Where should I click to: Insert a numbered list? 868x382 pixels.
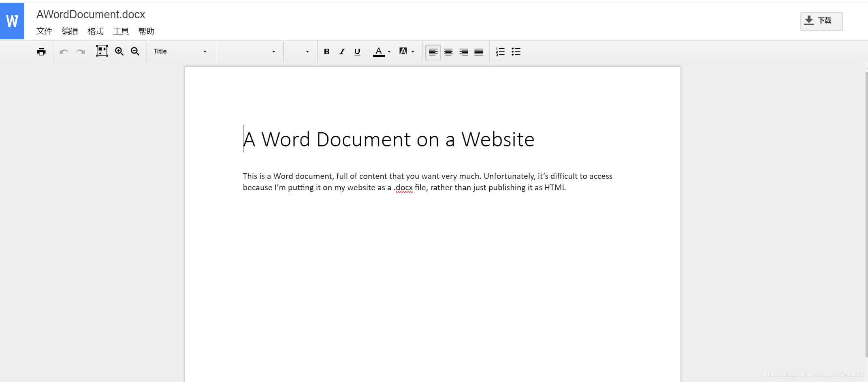pos(500,52)
